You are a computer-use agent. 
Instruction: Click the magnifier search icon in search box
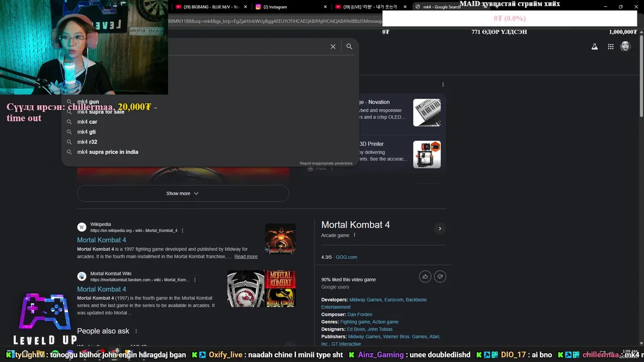click(x=349, y=46)
